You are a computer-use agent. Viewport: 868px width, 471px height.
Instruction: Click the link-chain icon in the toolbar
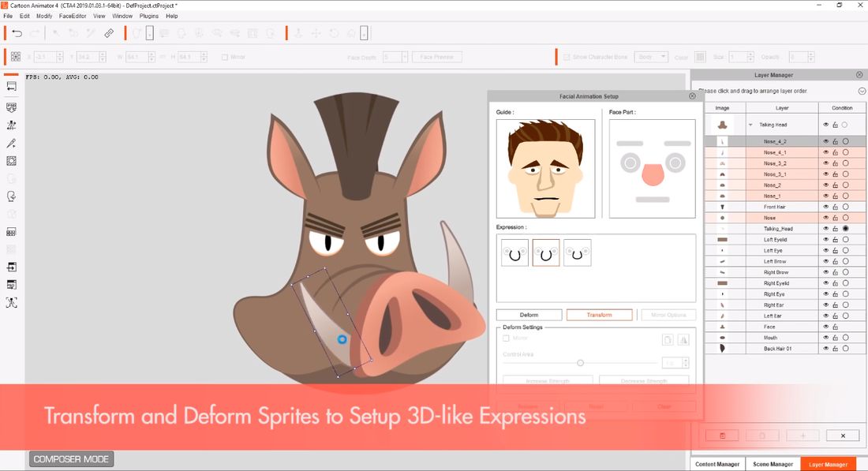109,34
